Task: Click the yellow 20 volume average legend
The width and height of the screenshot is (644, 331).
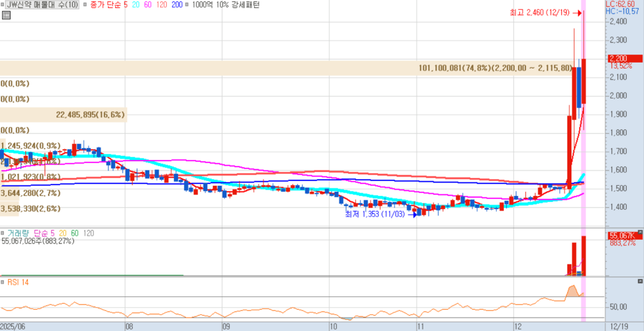Action: (x=63, y=233)
